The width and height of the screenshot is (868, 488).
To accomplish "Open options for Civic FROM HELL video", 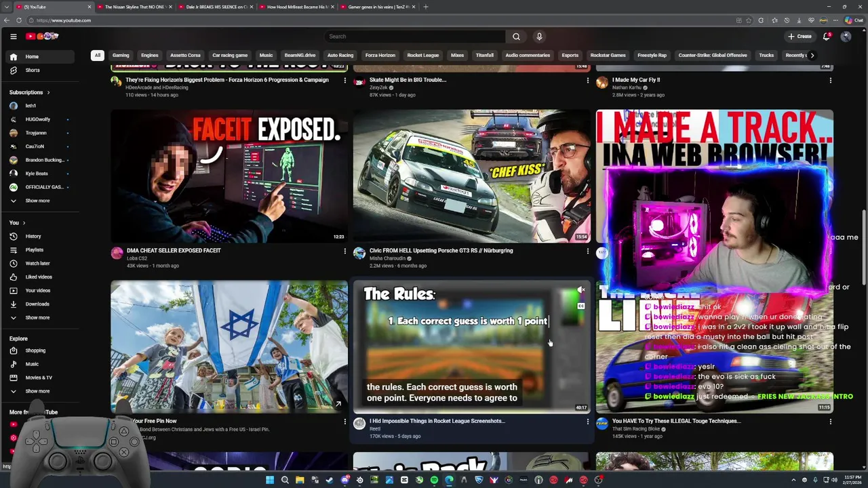I will [587, 251].
